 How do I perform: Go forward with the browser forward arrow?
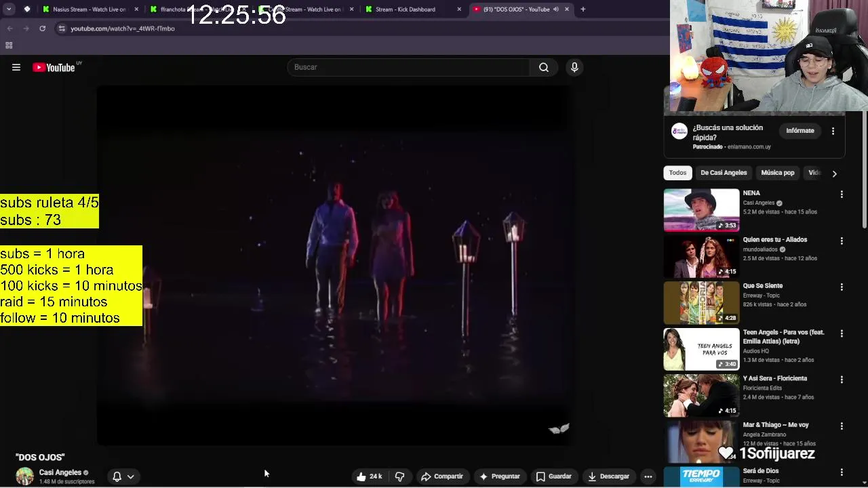click(x=26, y=28)
